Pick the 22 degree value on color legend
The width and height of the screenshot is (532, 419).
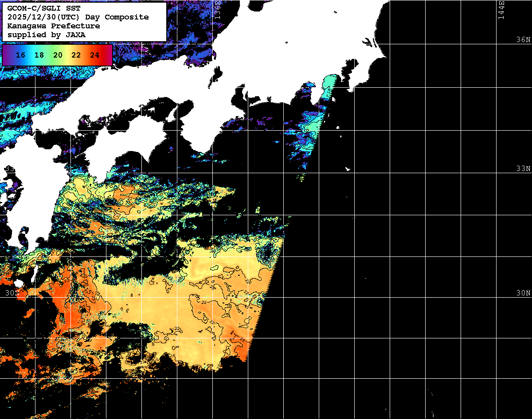76,55
